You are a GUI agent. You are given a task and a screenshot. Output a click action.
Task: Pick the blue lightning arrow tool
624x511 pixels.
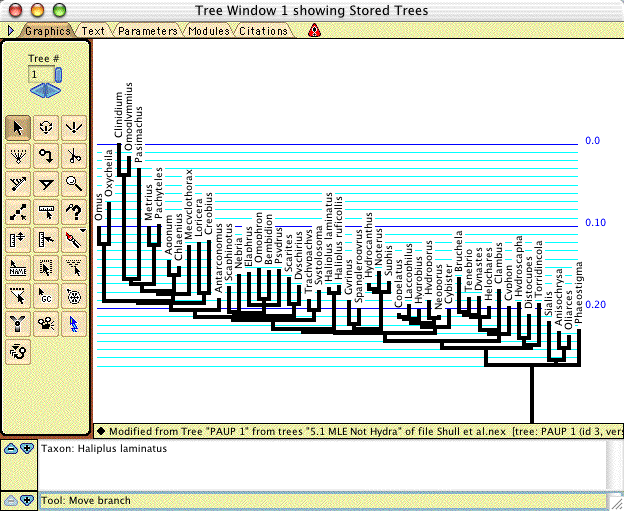point(74,324)
